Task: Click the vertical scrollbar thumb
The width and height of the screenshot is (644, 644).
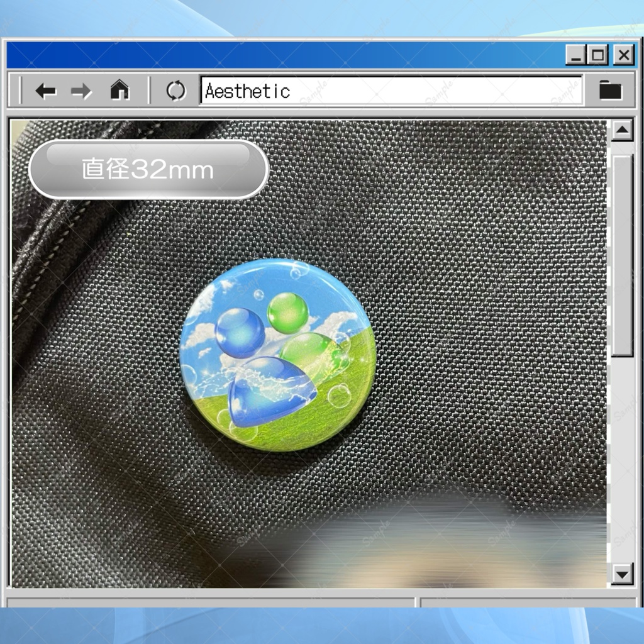Action: tap(623, 255)
